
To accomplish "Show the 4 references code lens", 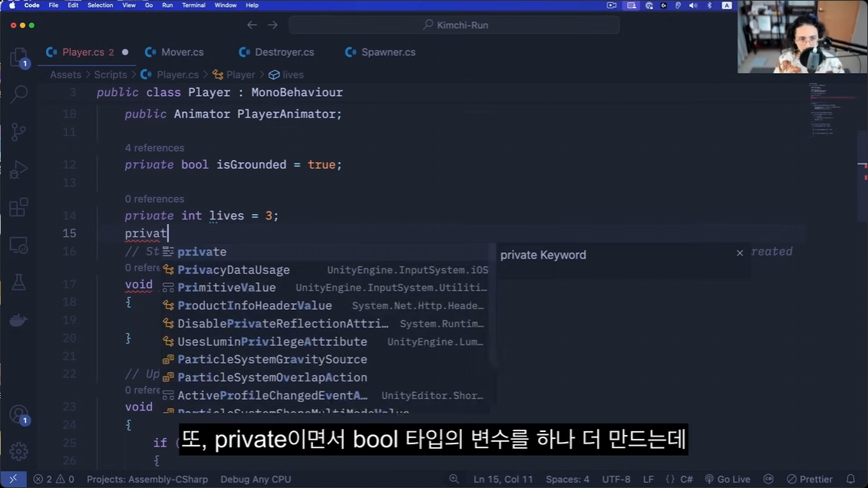I will (x=154, y=148).
